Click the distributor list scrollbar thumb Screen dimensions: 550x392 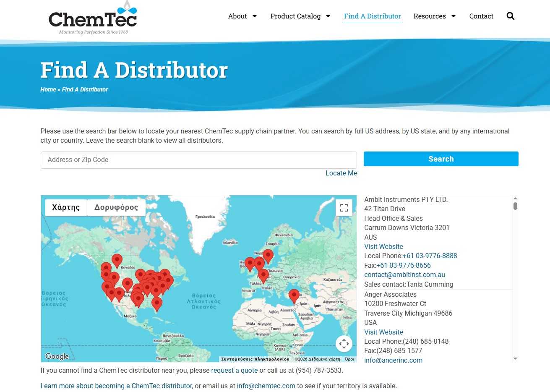coord(515,206)
